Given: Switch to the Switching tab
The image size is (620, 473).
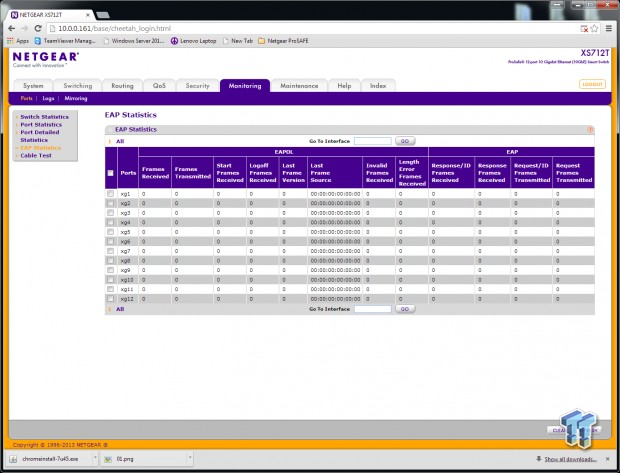Looking at the screenshot, I should pyautogui.click(x=78, y=85).
